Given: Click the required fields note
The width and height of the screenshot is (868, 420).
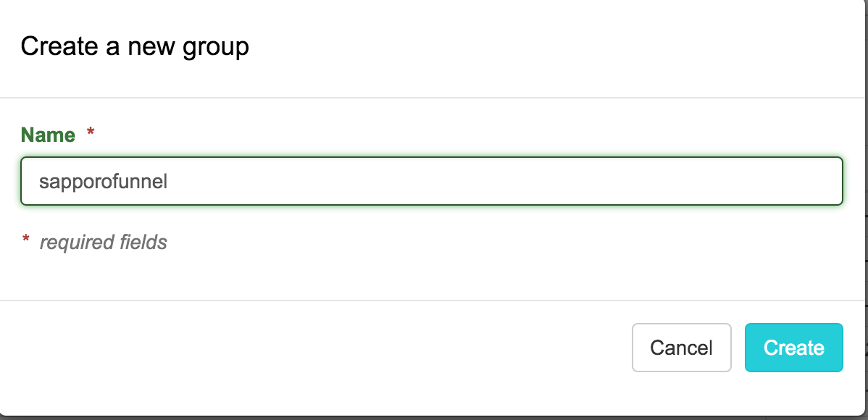Looking at the screenshot, I should (104, 242).
